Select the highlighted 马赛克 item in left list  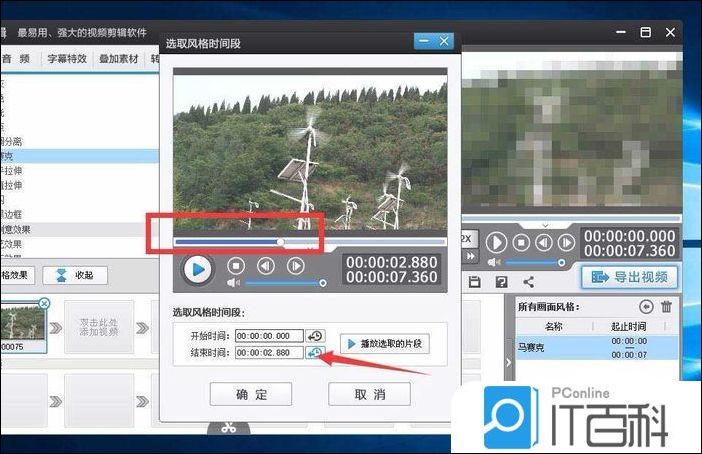pos(80,156)
